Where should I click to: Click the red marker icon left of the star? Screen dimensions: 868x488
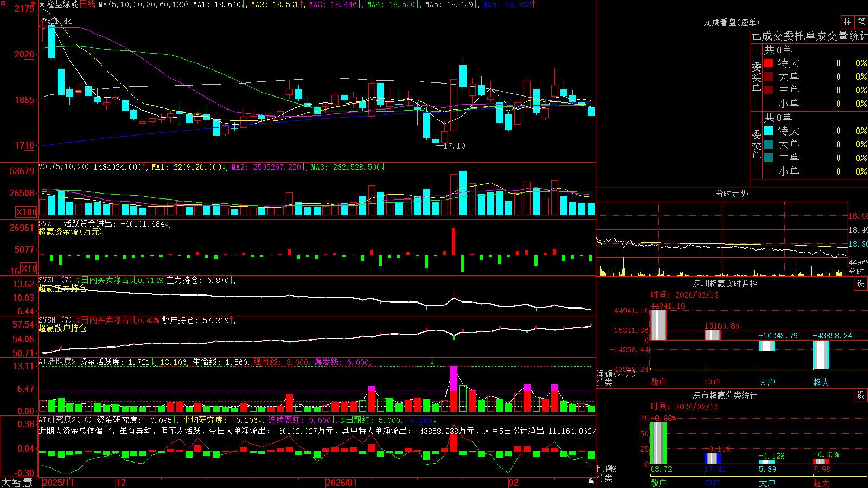pyautogui.click(x=33, y=4)
